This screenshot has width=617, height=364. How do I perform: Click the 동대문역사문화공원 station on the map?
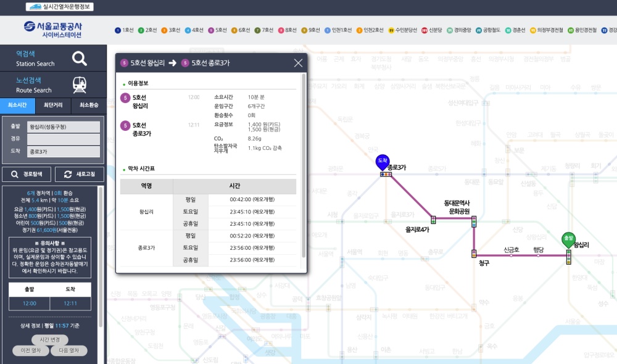point(474,221)
